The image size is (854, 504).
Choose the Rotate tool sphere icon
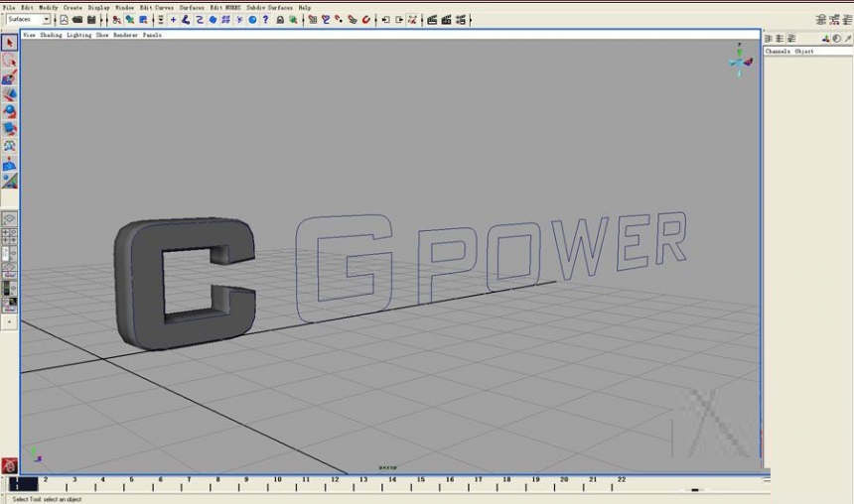tap(9, 111)
